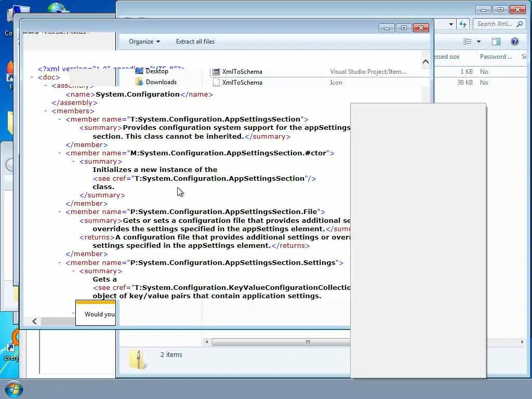Minimize the rear explorer window
This screenshot has height=399, width=532.
click(483, 10)
